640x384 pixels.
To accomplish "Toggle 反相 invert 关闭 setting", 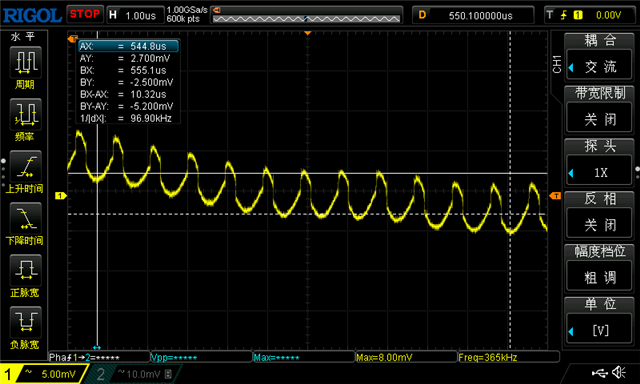I will click(x=599, y=224).
